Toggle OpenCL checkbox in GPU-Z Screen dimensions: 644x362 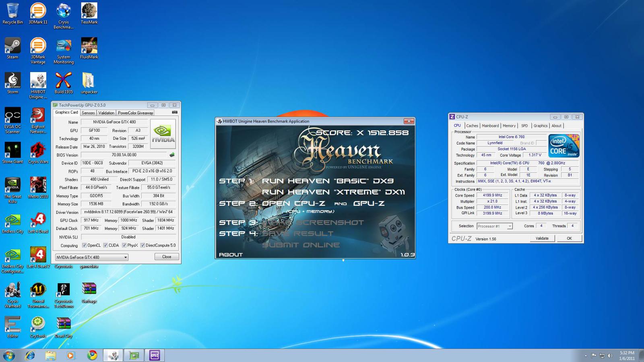(84, 245)
